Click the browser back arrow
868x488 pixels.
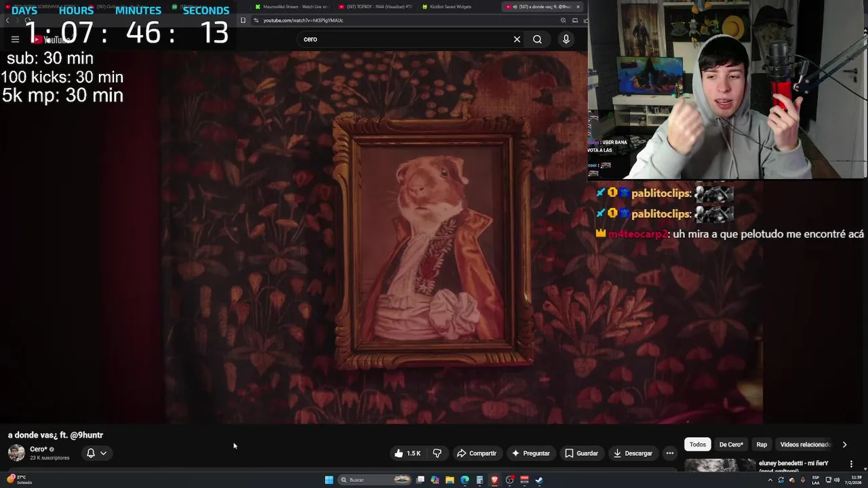7,20
